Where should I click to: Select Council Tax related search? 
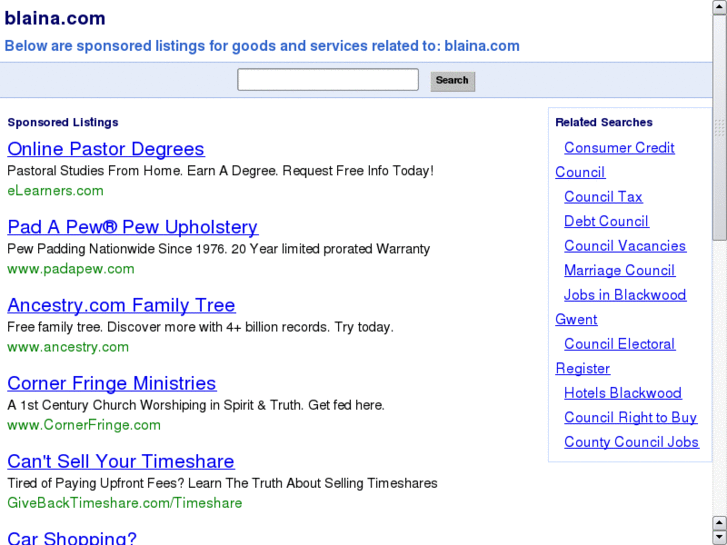coord(603,197)
